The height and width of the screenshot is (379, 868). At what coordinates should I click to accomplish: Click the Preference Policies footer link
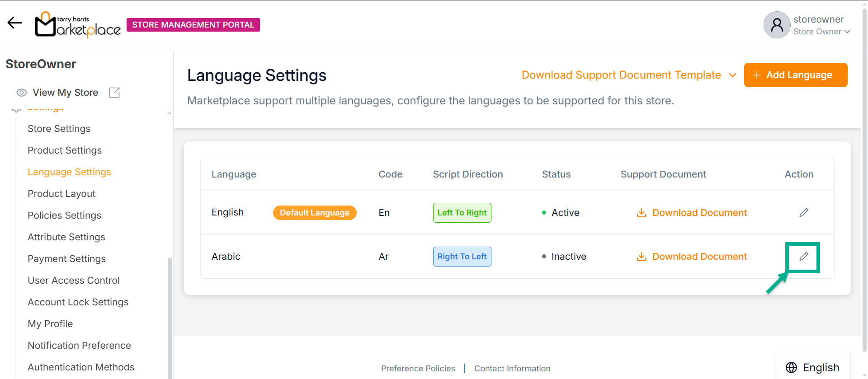click(418, 369)
